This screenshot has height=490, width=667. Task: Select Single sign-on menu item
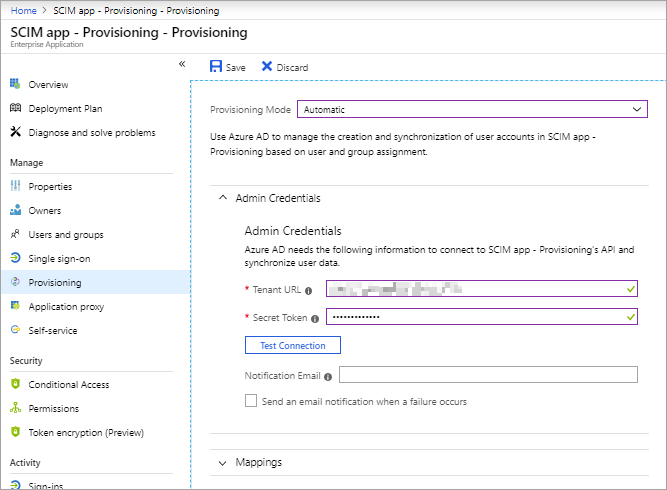59,259
